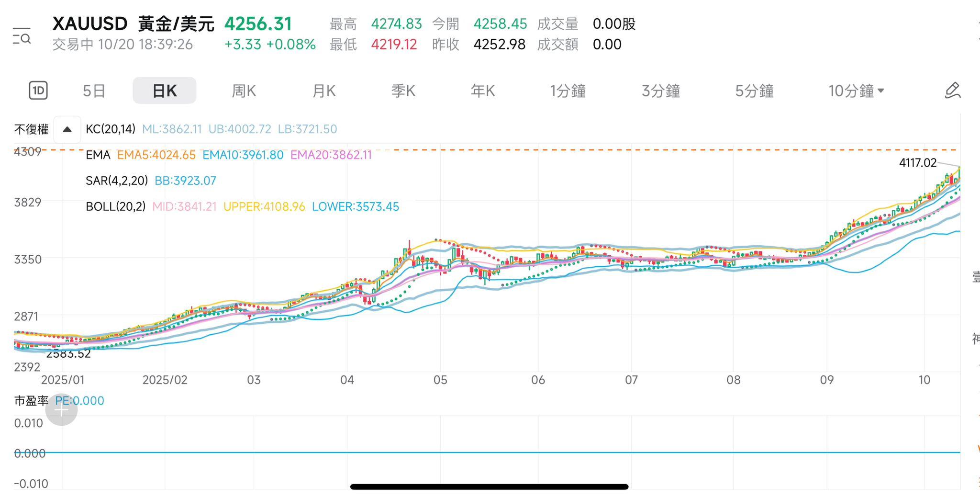Click the floating plus button on the chart

[x=62, y=410]
